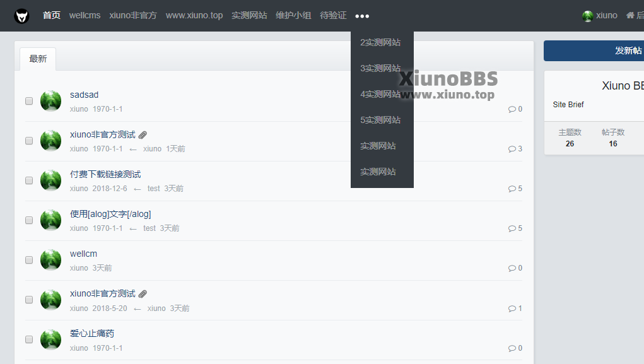Select the checkbox next to 爱心止痛药
The image size is (644, 364).
point(29,339)
